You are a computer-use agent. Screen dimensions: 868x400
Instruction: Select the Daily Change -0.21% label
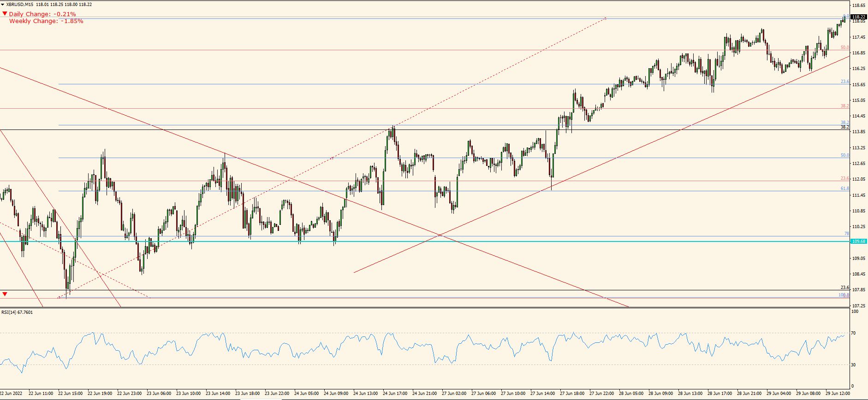[42, 14]
